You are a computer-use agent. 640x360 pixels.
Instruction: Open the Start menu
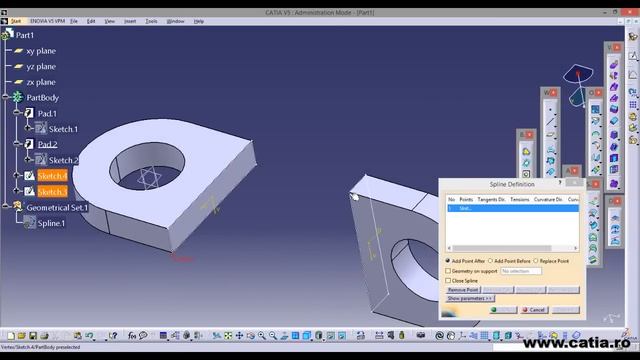click(16, 21)
